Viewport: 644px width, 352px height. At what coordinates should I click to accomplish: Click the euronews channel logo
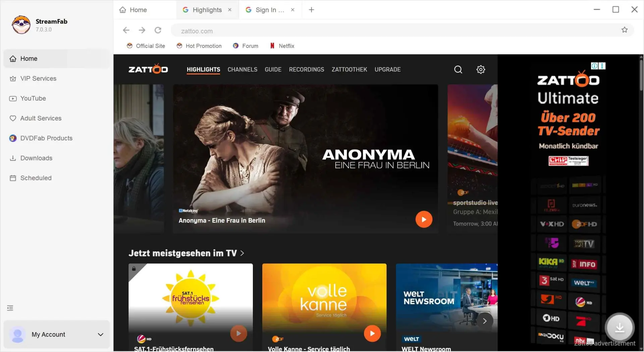[x=584, y=205]
